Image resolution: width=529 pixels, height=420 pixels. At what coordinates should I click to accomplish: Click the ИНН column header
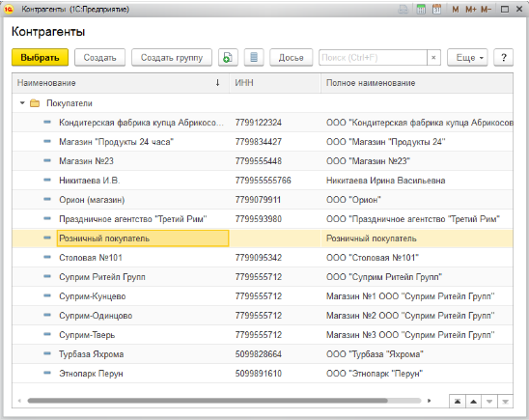(275, 83)
